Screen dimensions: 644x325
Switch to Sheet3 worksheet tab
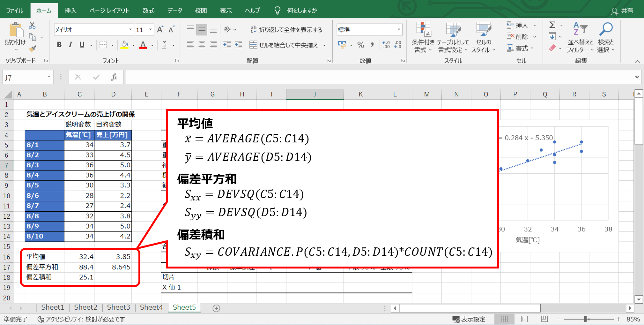[x=118, y=307]
